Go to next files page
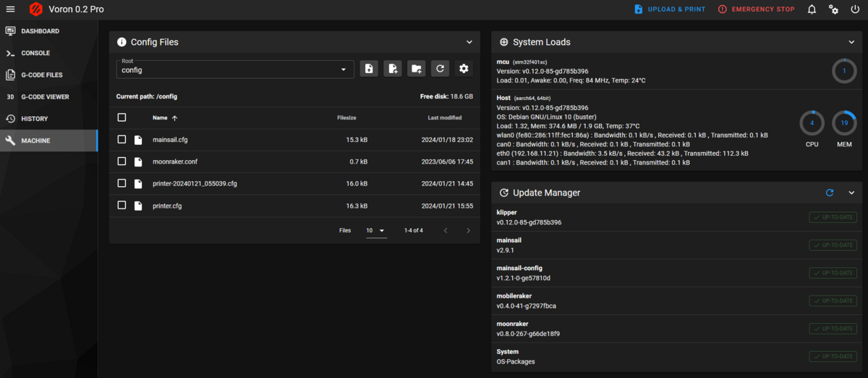 (468, 230)
